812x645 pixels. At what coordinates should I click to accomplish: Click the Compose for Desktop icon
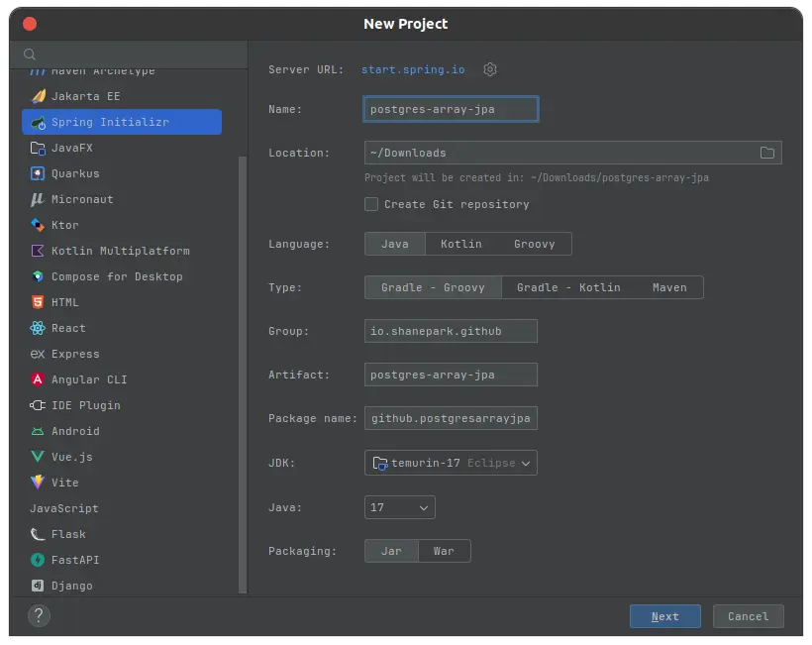tap(38, 276)
